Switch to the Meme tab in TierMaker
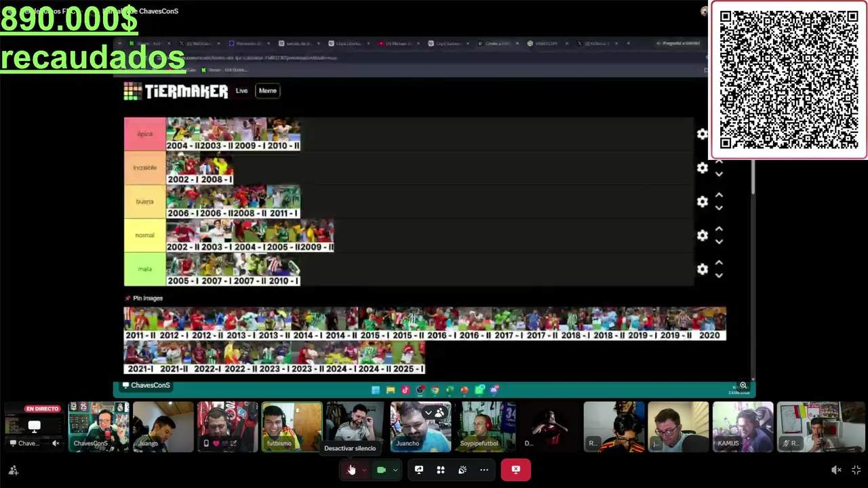 pos(268,91)
